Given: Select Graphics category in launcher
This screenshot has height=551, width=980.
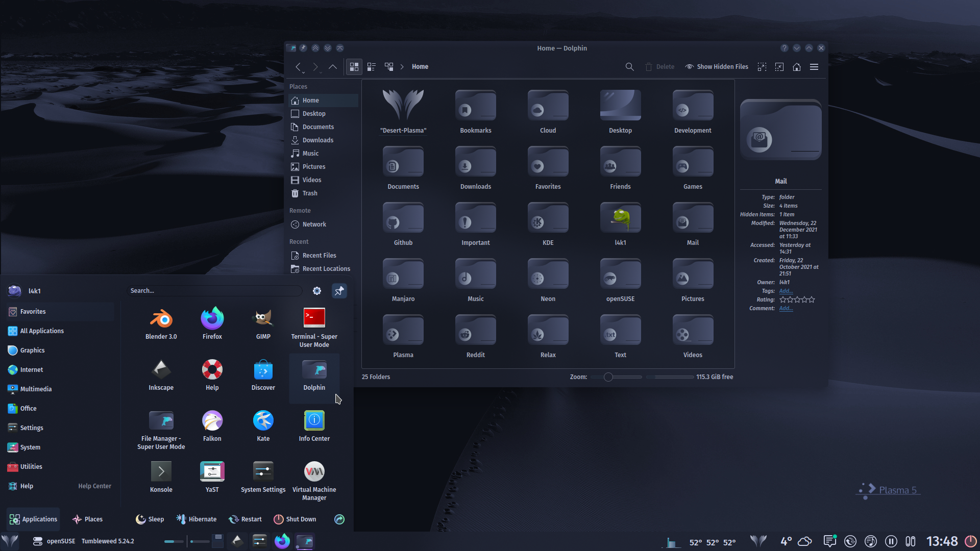Looking at the screenshot, I should click(x=60, y=350).
